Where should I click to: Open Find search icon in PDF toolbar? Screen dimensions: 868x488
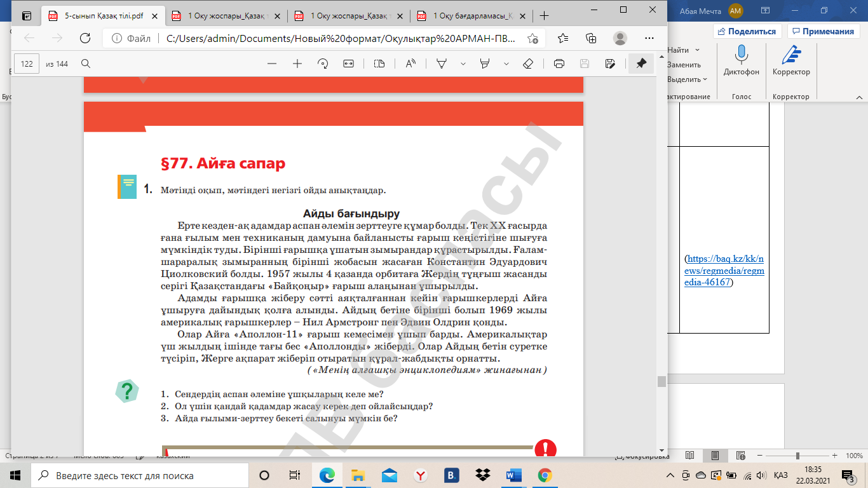[86, 64]
